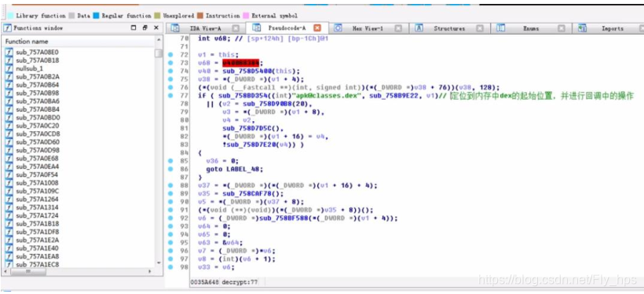Screen dimensions: 644x294
Task: Click the Data legend swatch
Action: (72, 16)
